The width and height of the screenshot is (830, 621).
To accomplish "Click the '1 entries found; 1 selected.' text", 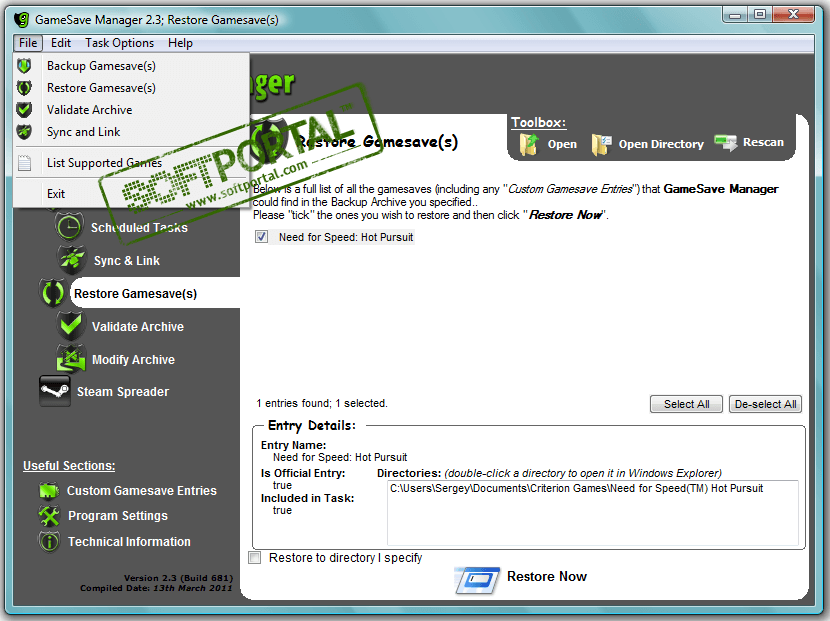I will tap(322, 403).
